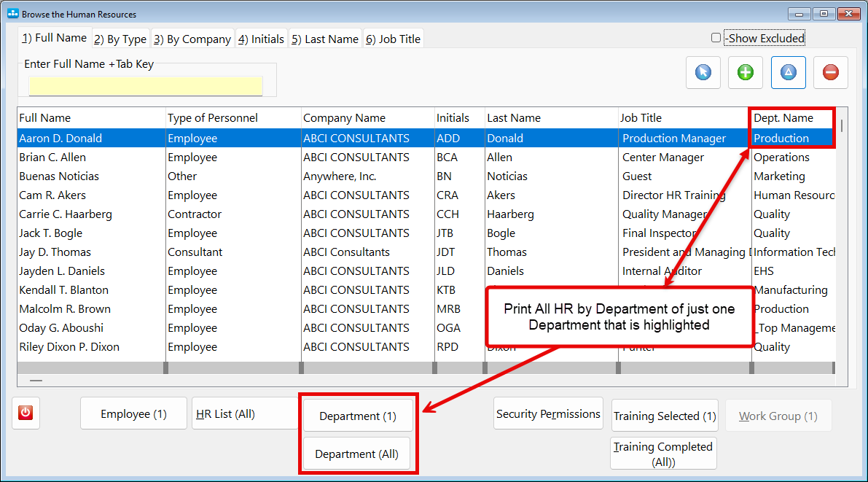This screenshot has width=868, height=482.
Task: Click the Training Selected (1) button
Action: point(665,416)
